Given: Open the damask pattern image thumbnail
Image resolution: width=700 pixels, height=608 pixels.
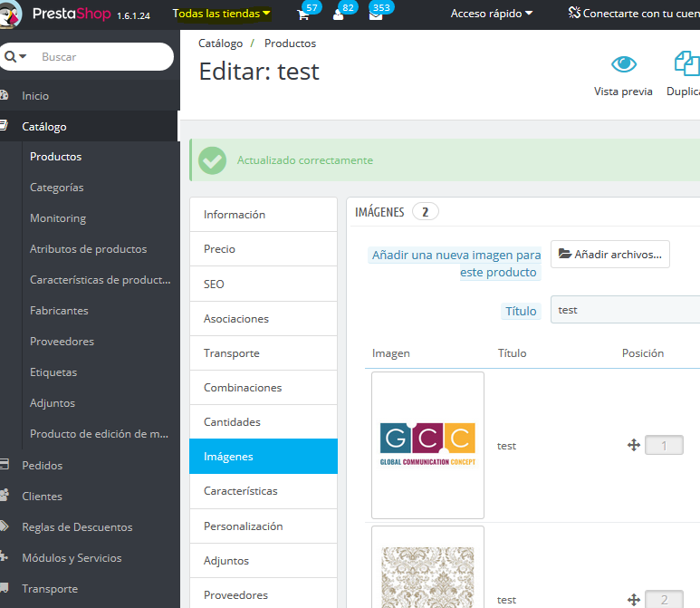Looking at the screenshot, I should tap(427, 567).
